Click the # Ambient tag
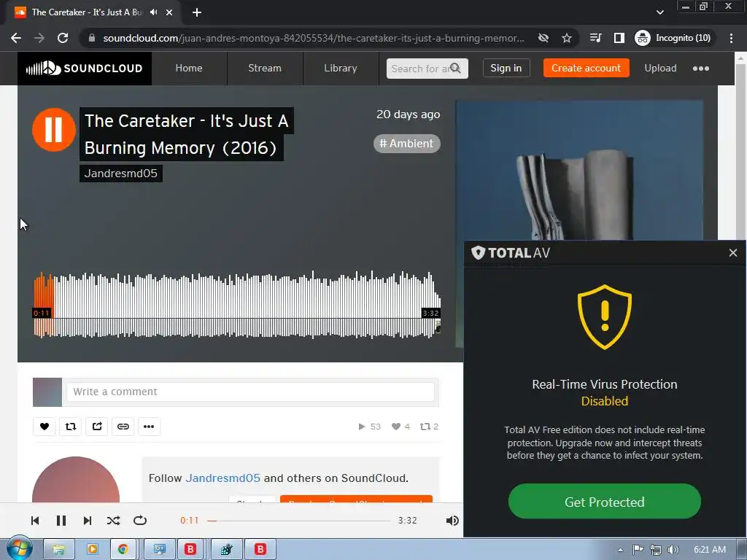Screen dimensions: 747x560 click(407, 144)
